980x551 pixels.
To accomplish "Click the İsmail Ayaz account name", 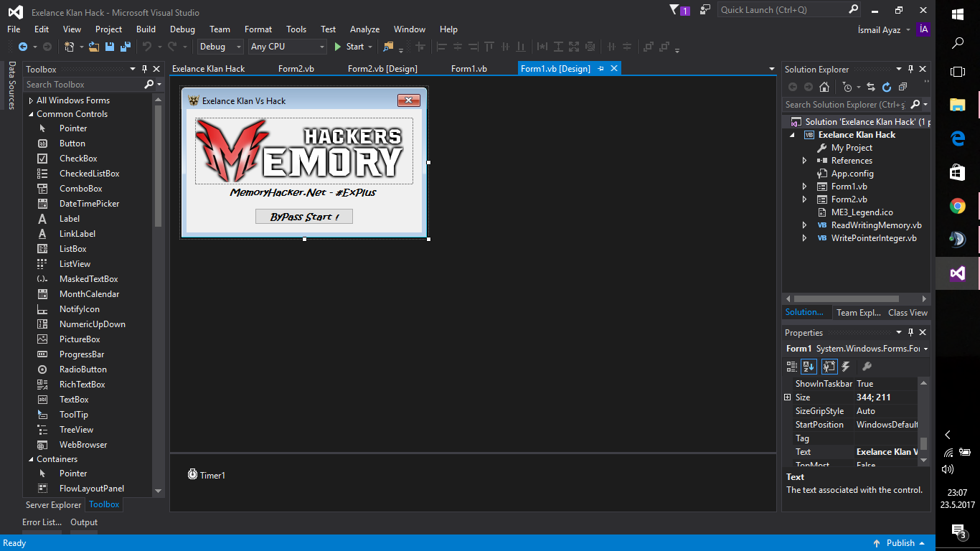I will 880,29.
